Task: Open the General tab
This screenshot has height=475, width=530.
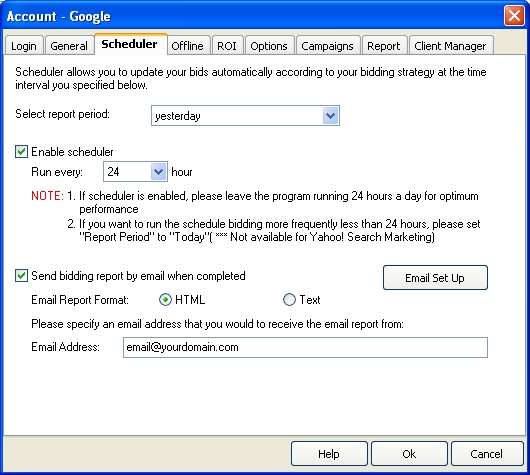Action: 69,45
